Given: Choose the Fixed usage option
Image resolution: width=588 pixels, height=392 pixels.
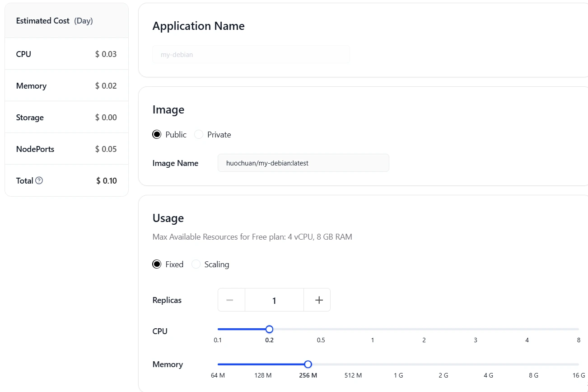Looking at the screenshot, I should [157, 264].
